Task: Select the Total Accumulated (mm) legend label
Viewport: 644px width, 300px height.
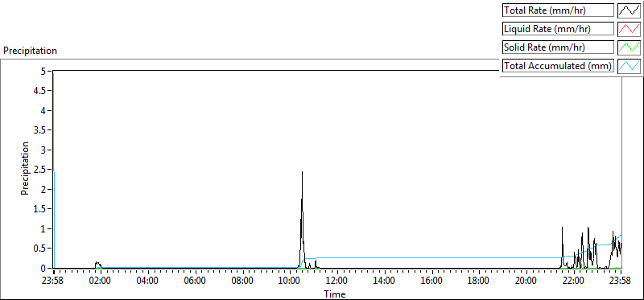Action: pos(558,66)
